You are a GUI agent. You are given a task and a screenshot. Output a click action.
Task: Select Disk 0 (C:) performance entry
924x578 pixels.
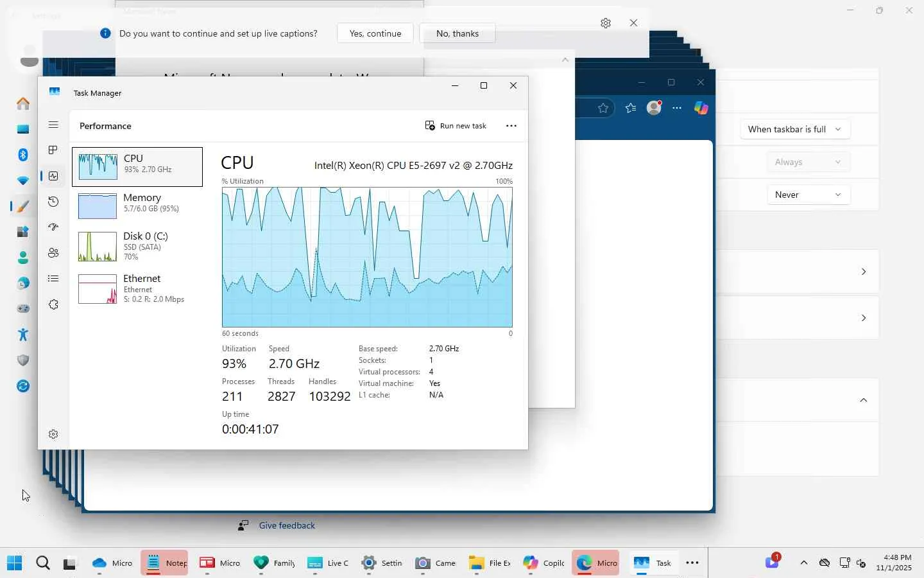coord(137,246)
